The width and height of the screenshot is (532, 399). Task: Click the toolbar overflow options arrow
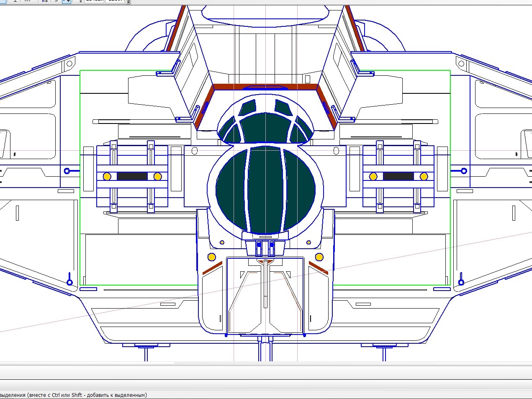click(129, 2)
